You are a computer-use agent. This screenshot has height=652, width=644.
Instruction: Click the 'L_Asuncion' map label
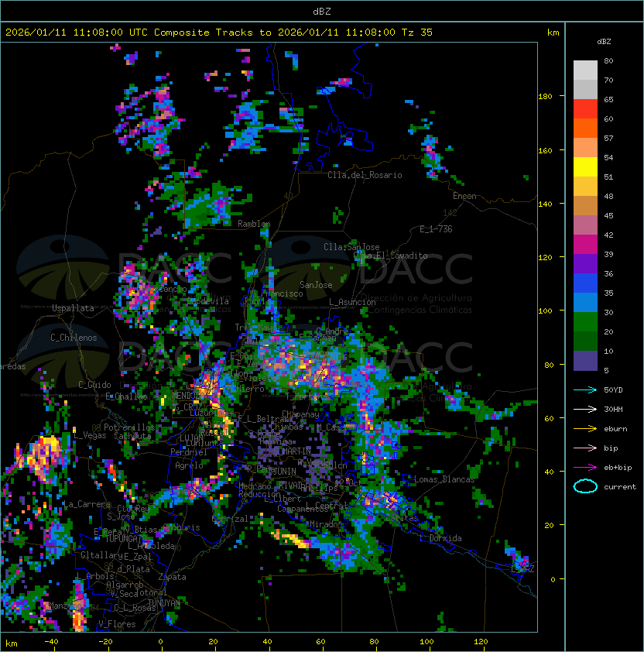(352, 302)
